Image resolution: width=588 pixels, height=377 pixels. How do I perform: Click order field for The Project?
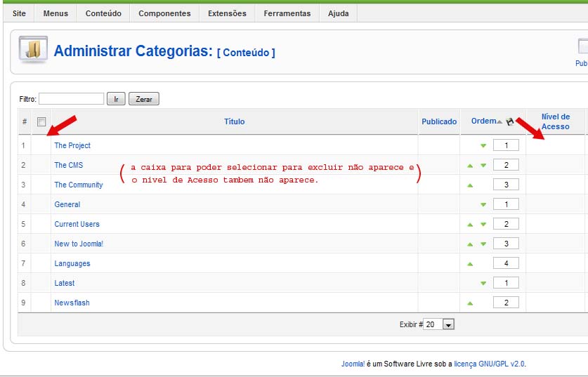pos(506,145)
